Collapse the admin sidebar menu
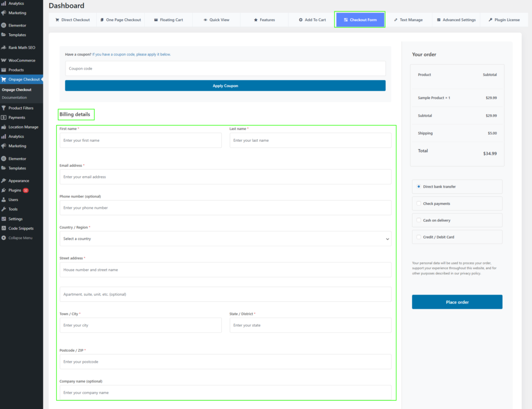The image size is (532, 409). click(20, 238)
